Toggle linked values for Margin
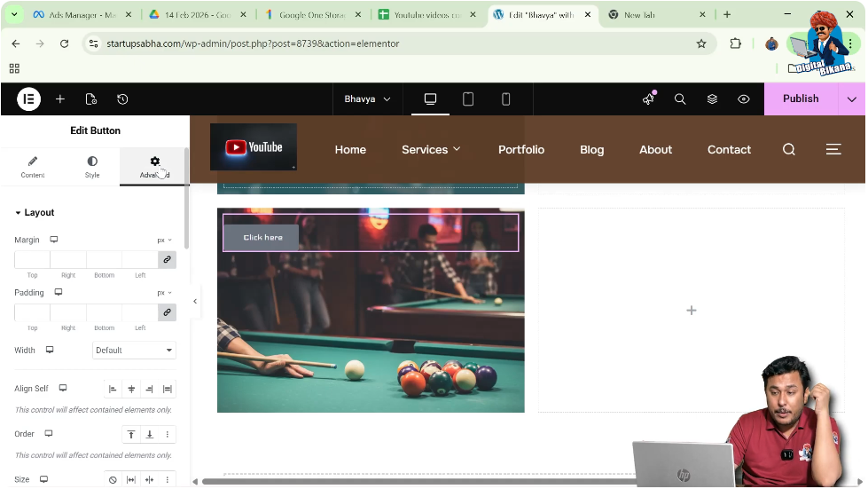This screenshot has height=489, width=868. coord(167,260)
